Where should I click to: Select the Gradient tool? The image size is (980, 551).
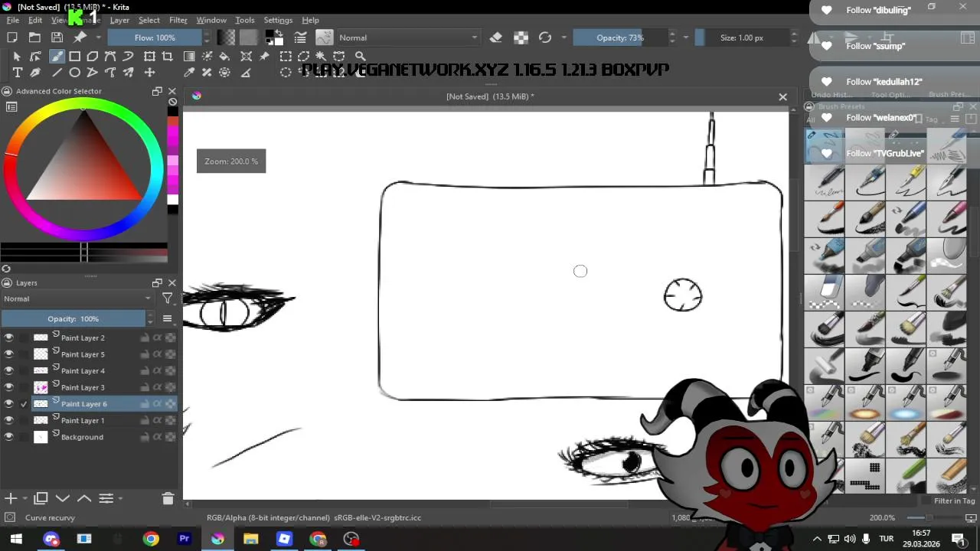coord(189,56)
